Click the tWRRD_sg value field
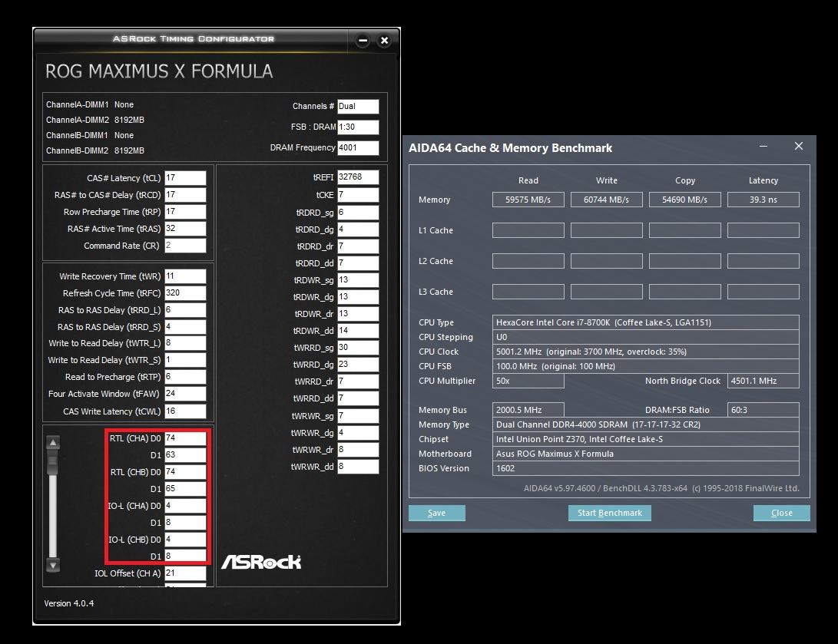Image resolution: width=838 pixels, height=644 pixels. (358, 348)
